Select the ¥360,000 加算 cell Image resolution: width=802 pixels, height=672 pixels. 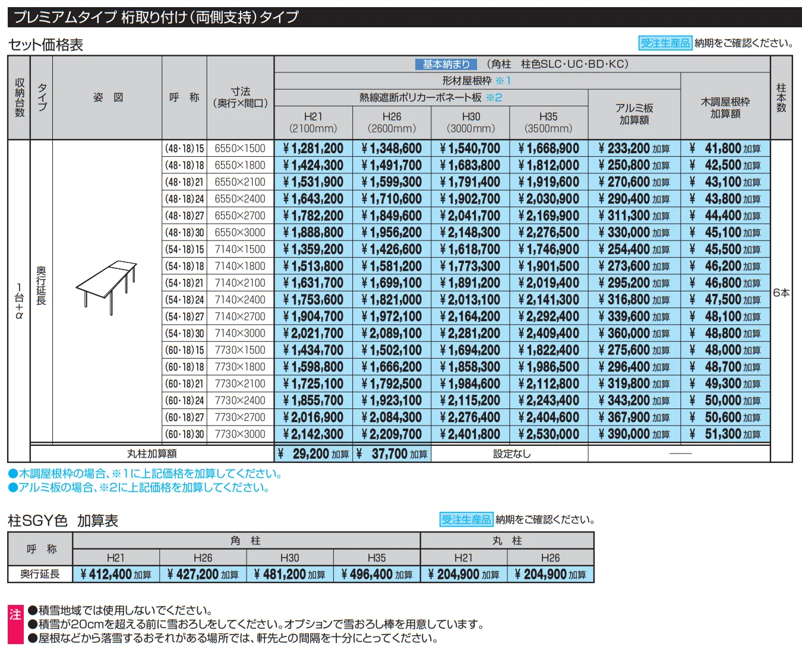634,334
